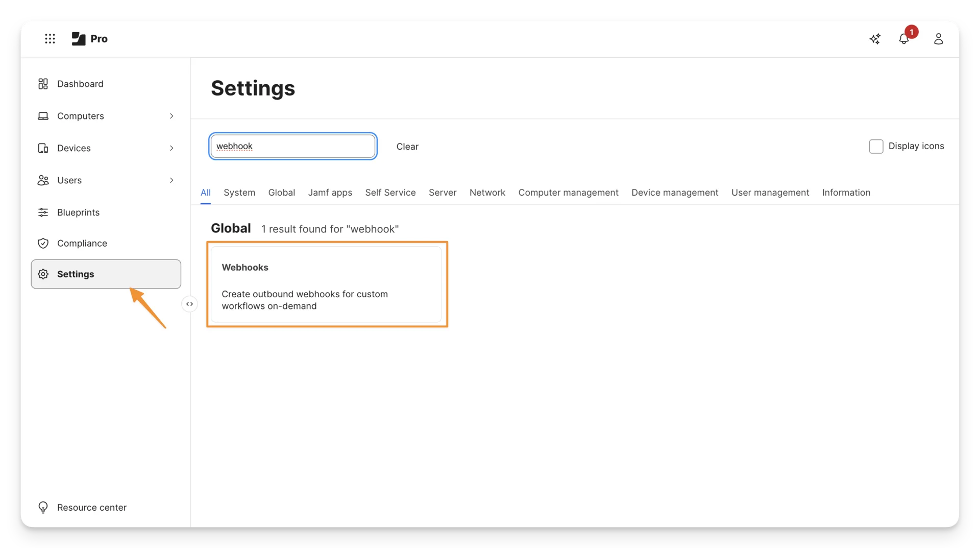The image size is (980, 548).
Task: Click the Settings page heading
Action: [253, 88]
